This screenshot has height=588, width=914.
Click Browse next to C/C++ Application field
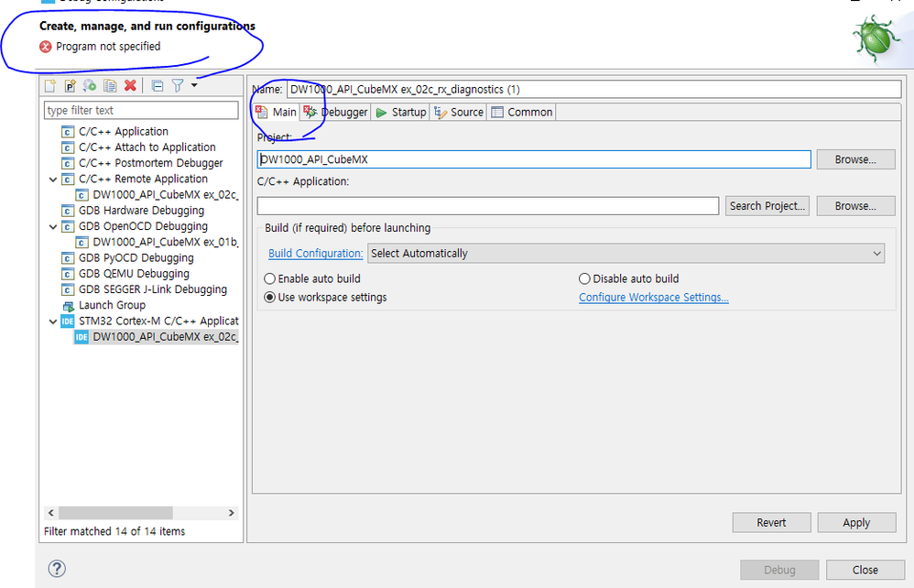pyautogui.click(x=855, y=206)
